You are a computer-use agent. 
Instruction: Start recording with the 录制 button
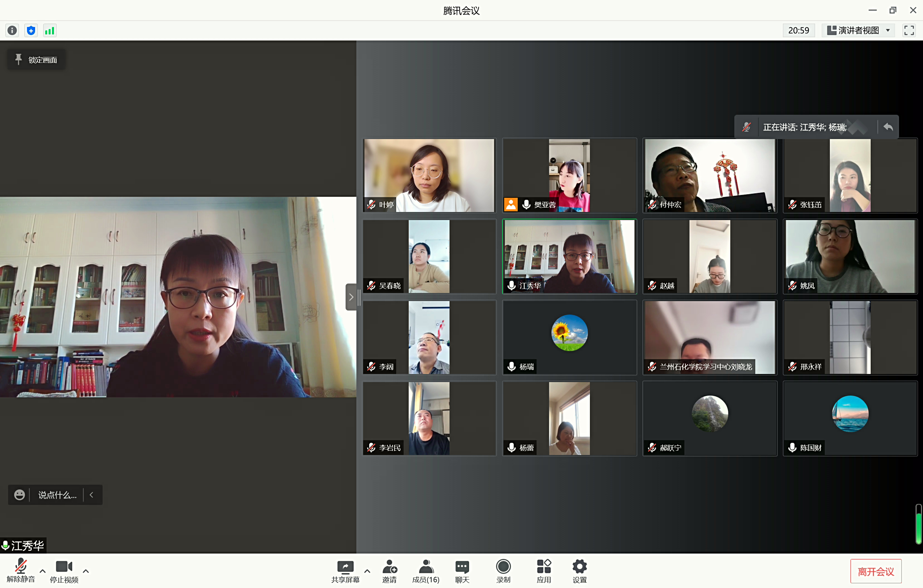[503, 571]
